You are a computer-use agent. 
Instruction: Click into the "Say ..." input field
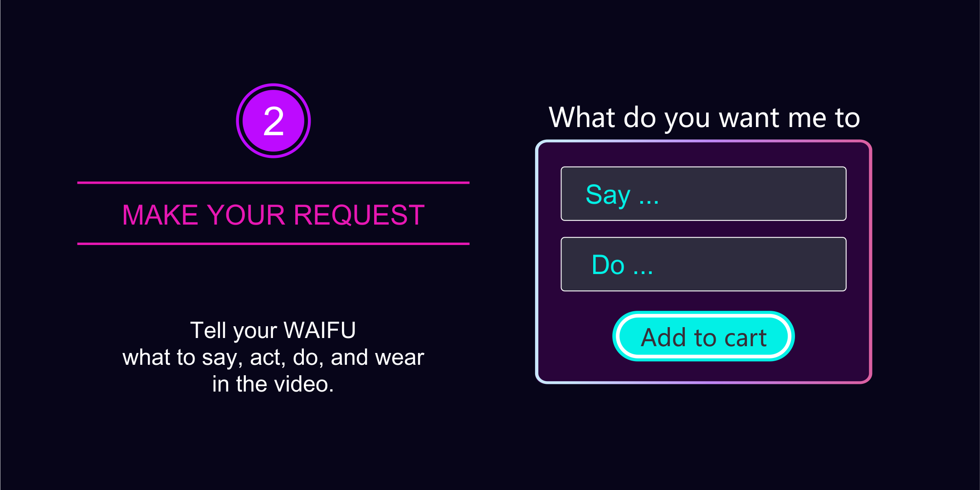(703, 194)
